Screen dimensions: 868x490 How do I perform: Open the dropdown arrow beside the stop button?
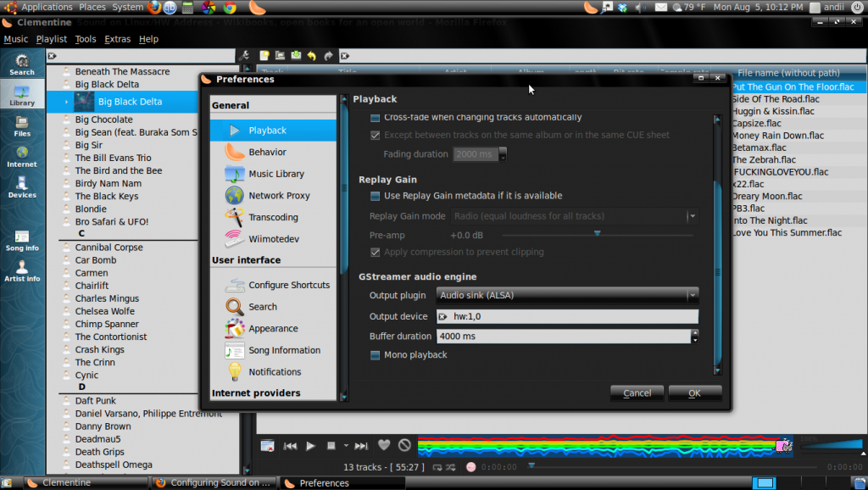tap(346, 446)
